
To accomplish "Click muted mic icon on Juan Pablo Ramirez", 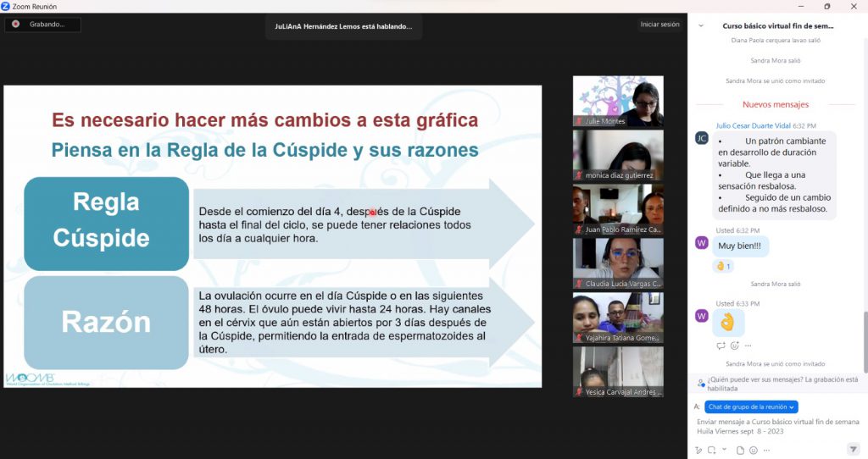I will click(x=580, y=229).
